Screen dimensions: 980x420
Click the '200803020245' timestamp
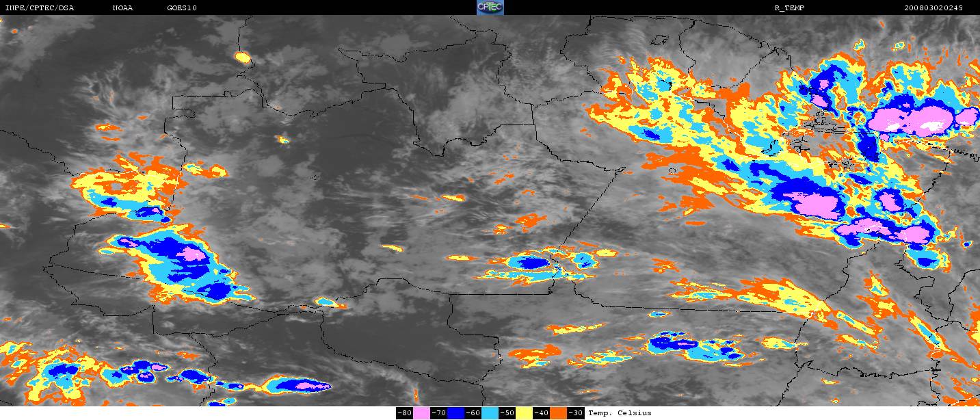coord(933,8)
